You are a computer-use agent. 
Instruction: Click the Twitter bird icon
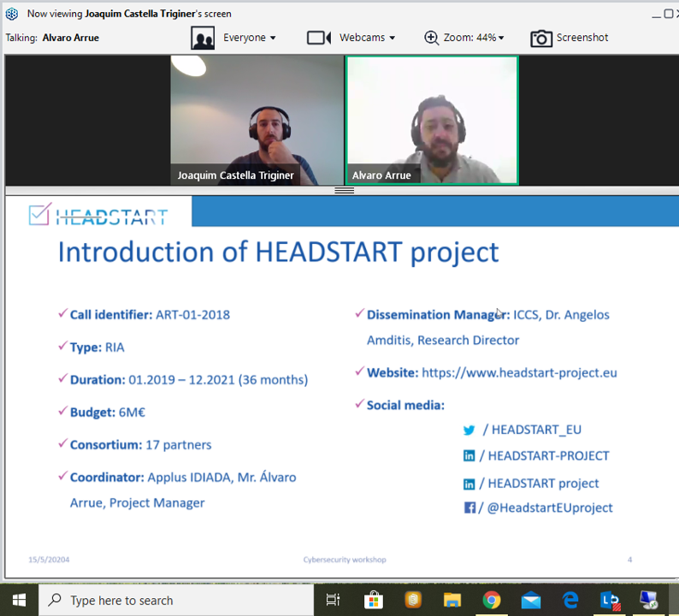pos(469,430)
